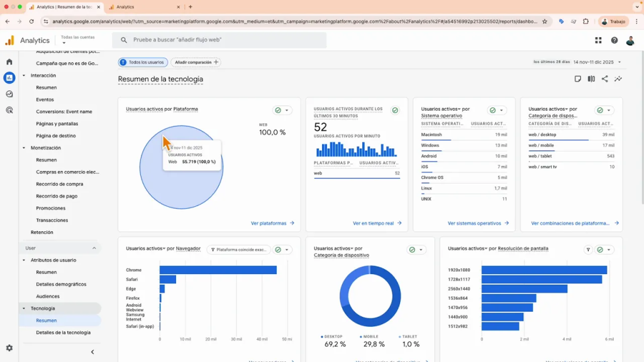Open the date range dropdown
The height and width of the screenshot is (362, 644).
597,62
